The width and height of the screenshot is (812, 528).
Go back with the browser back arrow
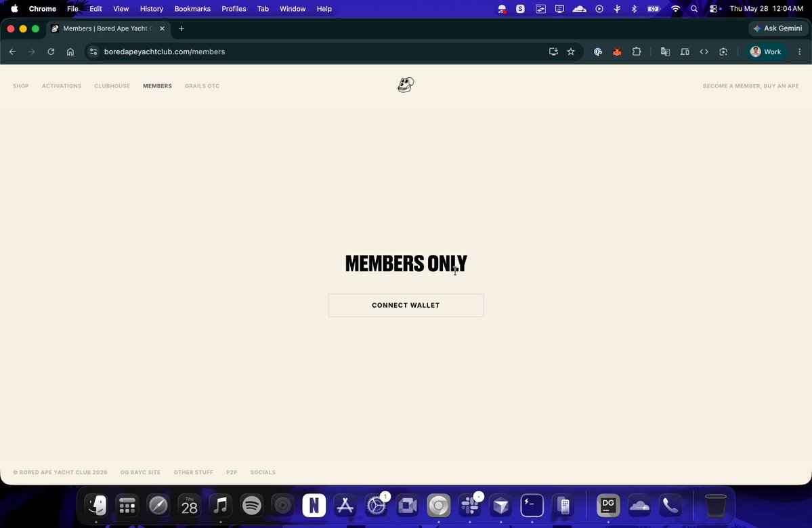click(x=12, y=52)
